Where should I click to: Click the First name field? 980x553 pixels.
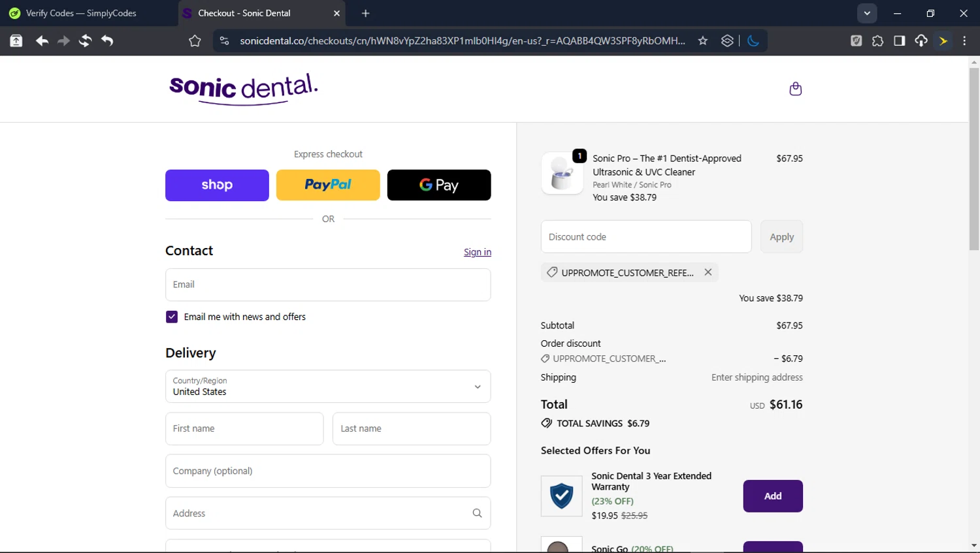(x=244, y=429)
